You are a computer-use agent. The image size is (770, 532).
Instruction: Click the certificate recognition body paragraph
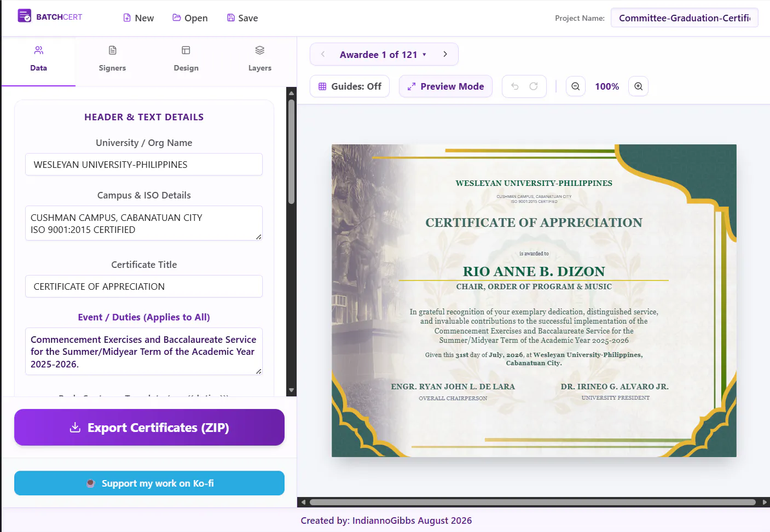[534, 326]
